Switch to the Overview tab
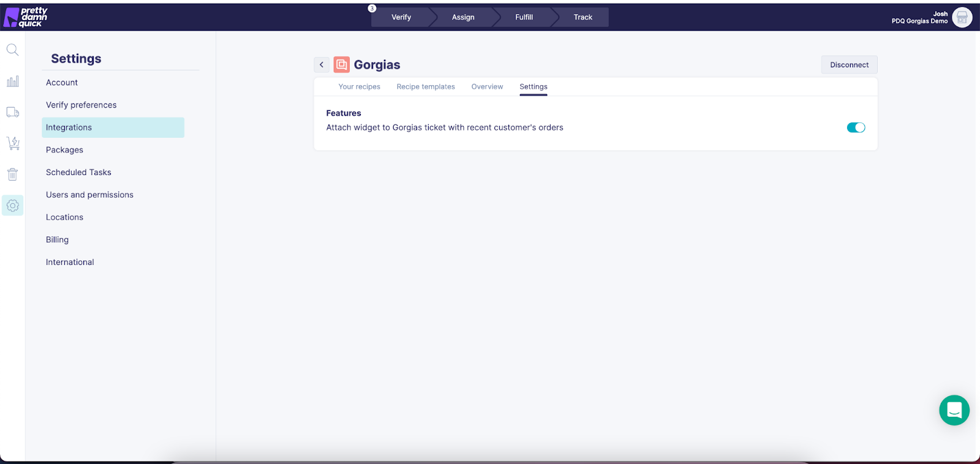This screenshot has width=980, height=464. pyautogui.click(x=487, y=87)
